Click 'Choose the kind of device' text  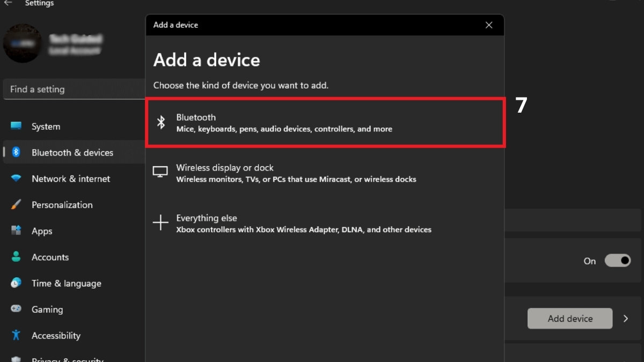241,85
